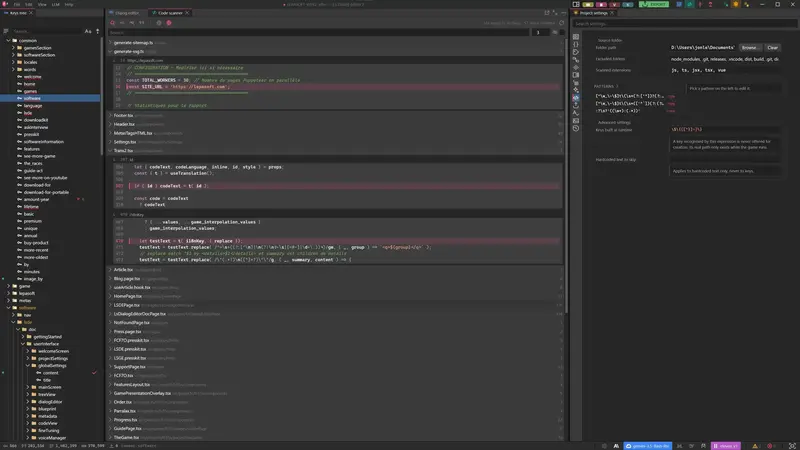Expand the locales folder
The height and width of the screenshot is (450, 800).
[x=13, y=62]
